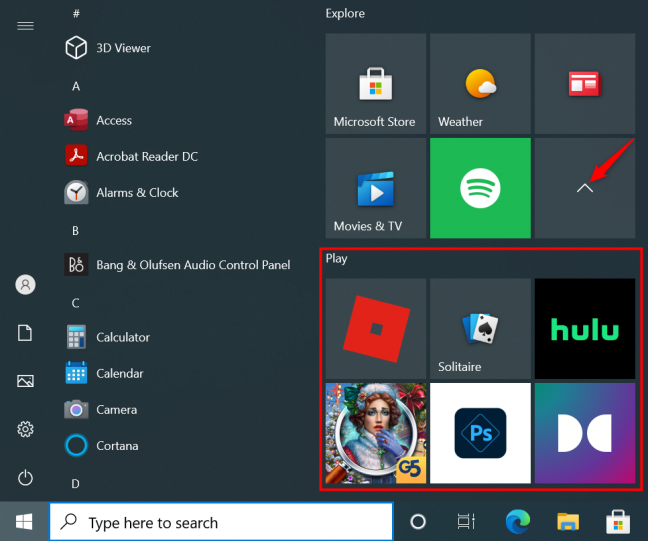Open the Settings gear icon
The height and width of the screenshot is (541, 648).
[25, 429]
